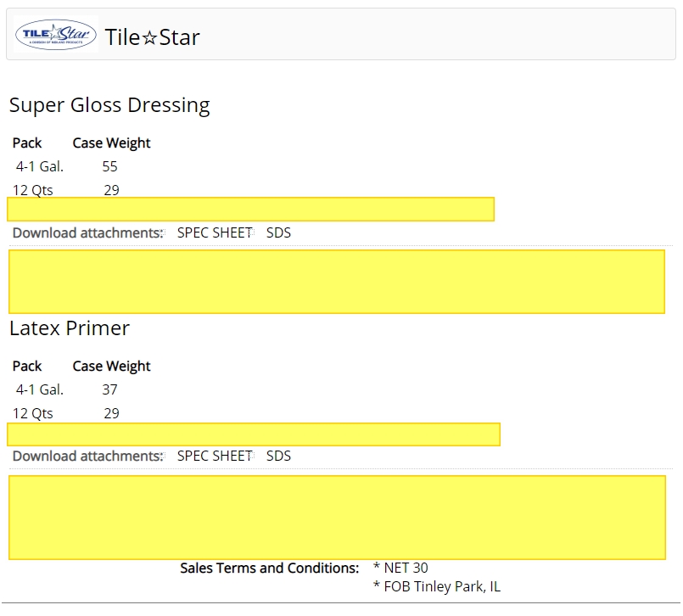The image size is (683, 616).
Task: Click 12 Qts case weight 29 under Super Gloss
Action: 111,190
